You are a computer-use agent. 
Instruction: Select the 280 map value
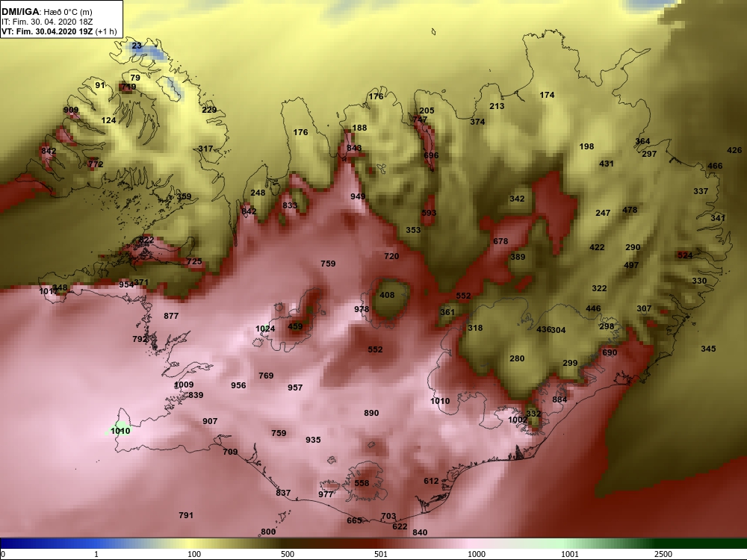click(517, 358)
